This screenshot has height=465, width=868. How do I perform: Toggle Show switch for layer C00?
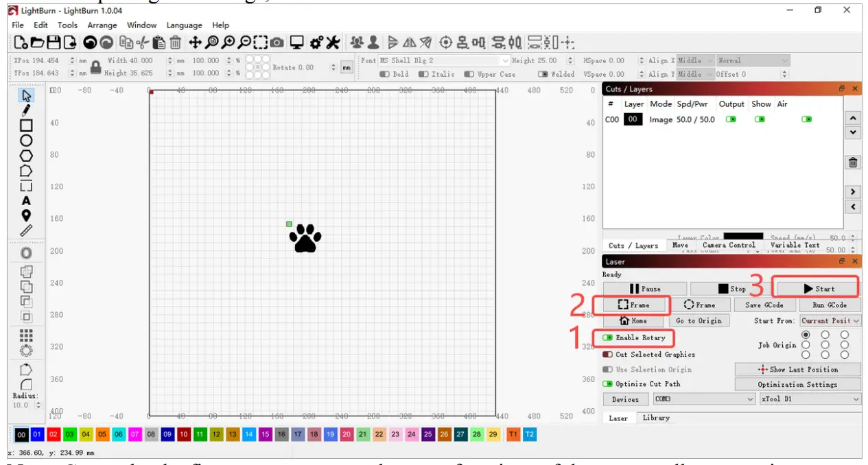[x=760, y=119]
